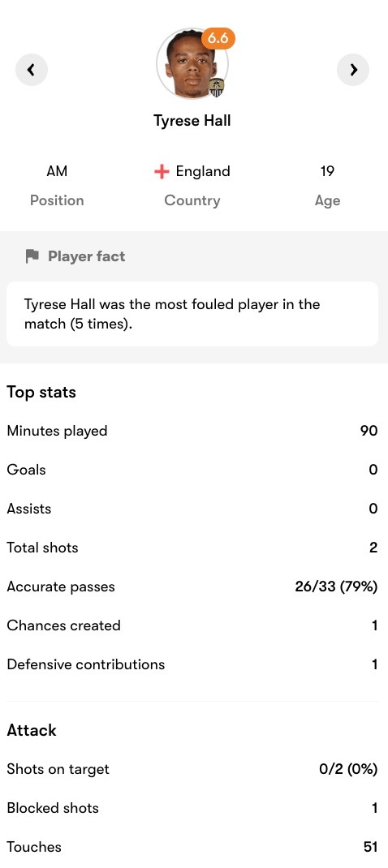Click the AM position value
Screen dimensions: 388x868
57,172
